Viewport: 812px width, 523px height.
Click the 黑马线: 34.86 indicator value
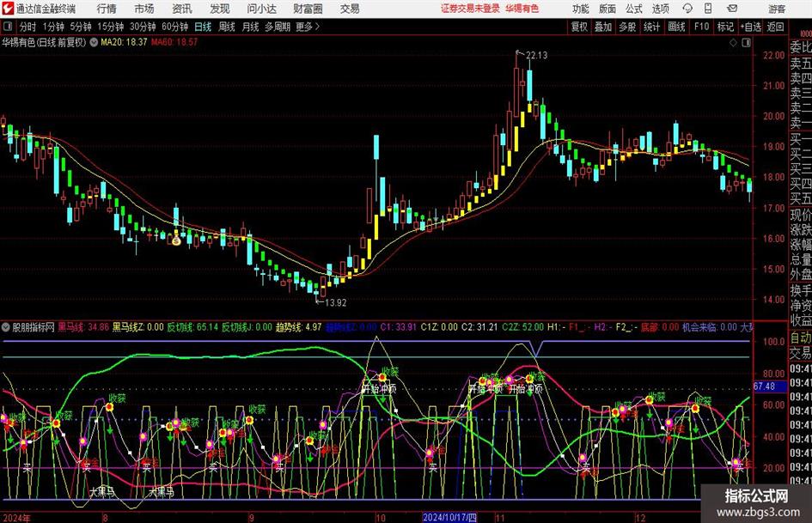click(x=83, y=327)
